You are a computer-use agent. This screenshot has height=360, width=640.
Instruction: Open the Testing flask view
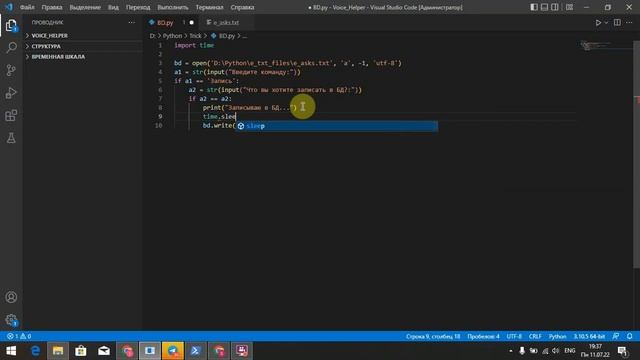click(11, 138)
